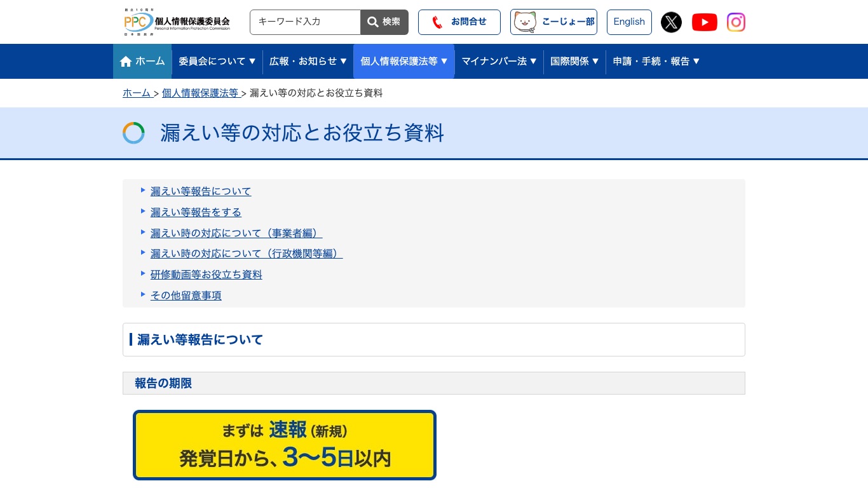Screen dimensions: 868x488
Task: Open the YouTube channel icon
Action: click(704, 22)
